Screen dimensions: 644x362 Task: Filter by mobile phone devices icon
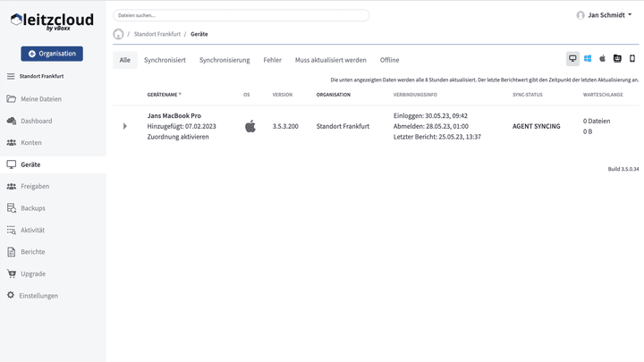(x=632, y=59)
